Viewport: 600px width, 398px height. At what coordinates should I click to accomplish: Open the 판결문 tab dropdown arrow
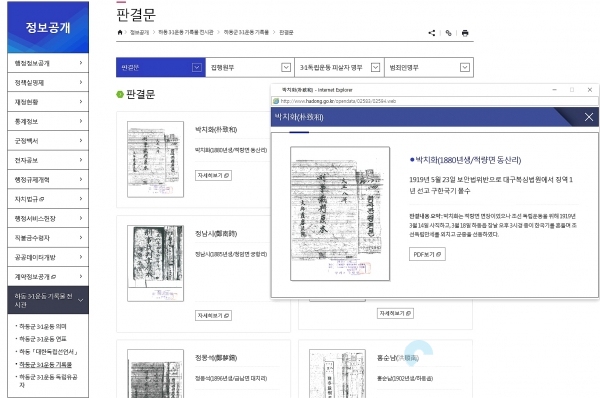click(x=197, y=67)
